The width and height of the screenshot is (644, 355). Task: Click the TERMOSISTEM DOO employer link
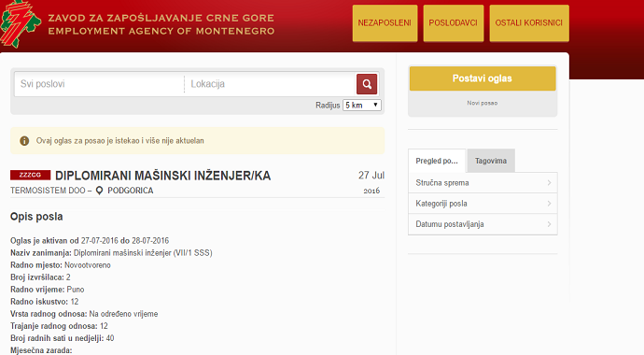tap(48, 191)
